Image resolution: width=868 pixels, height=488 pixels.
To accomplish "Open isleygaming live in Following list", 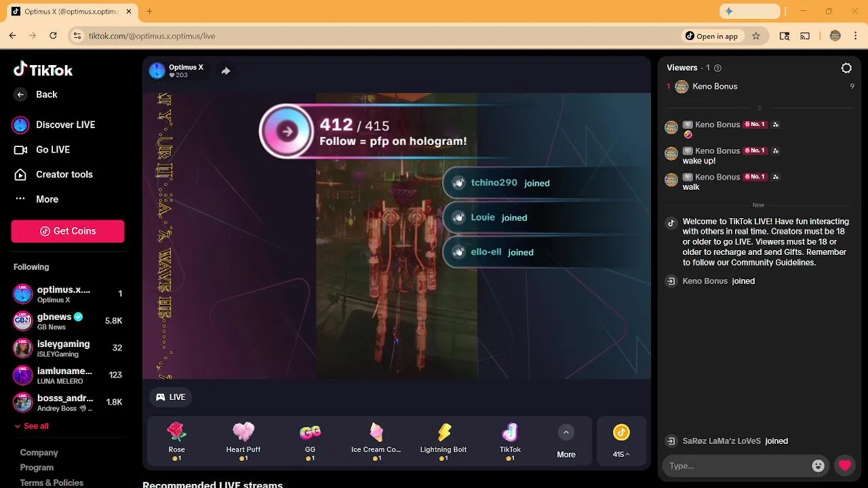I will click(x=68, y=348).
